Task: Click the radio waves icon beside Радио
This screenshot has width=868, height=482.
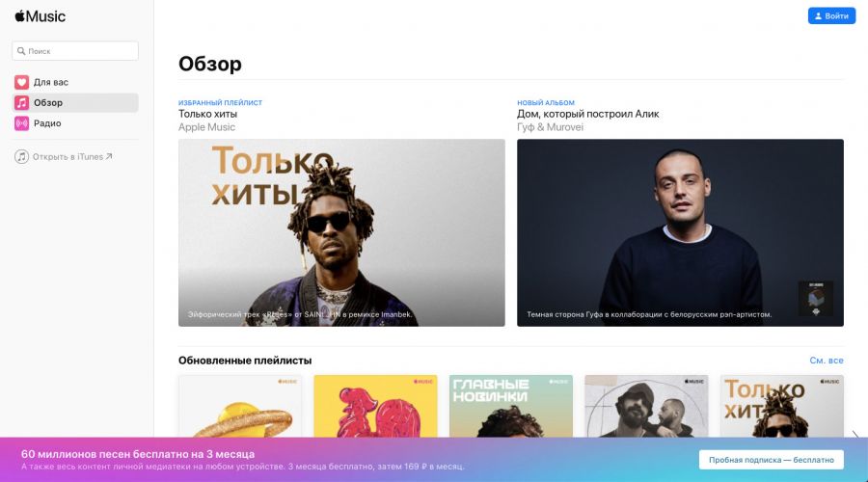Action: [21, 122]
